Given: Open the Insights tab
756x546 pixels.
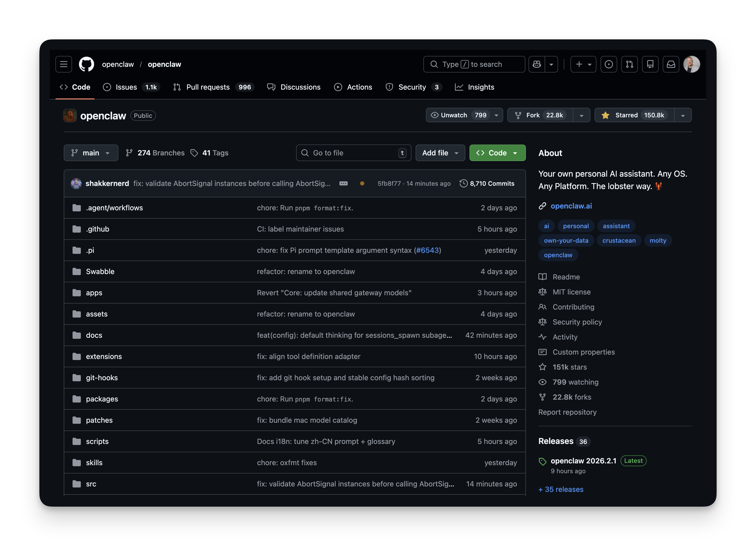Looking at the screenshot, I should pos(475,87).
